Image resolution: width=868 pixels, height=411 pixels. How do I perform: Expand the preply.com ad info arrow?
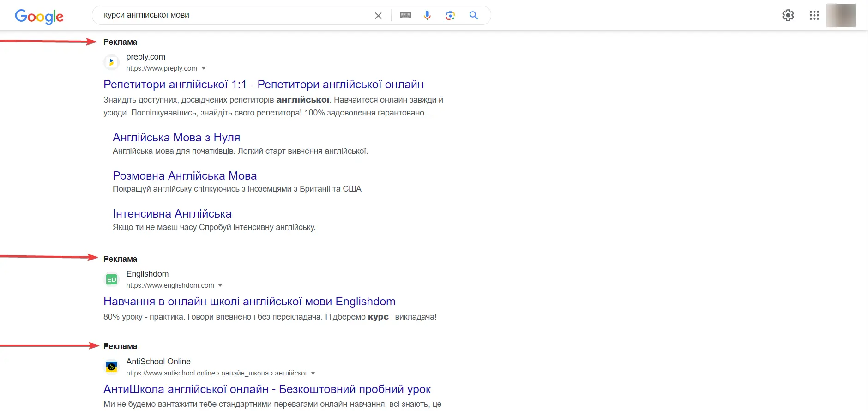(x=204, y=68)
